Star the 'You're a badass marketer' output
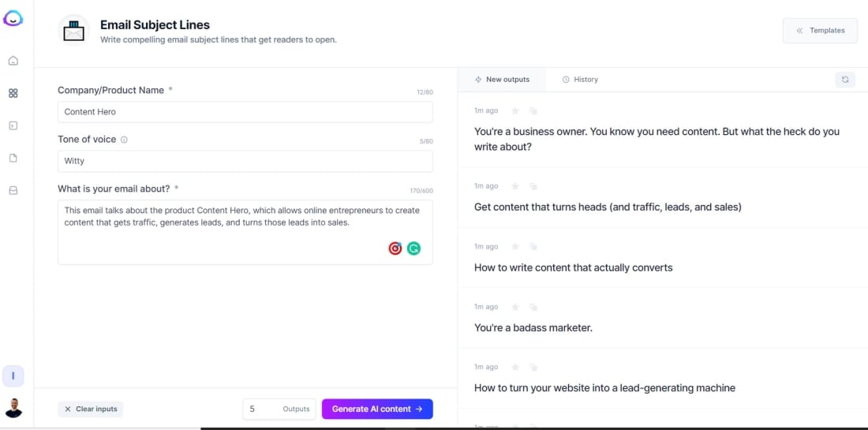The height and width of the screenshot is (430, 868). click(x=515, y=307)
